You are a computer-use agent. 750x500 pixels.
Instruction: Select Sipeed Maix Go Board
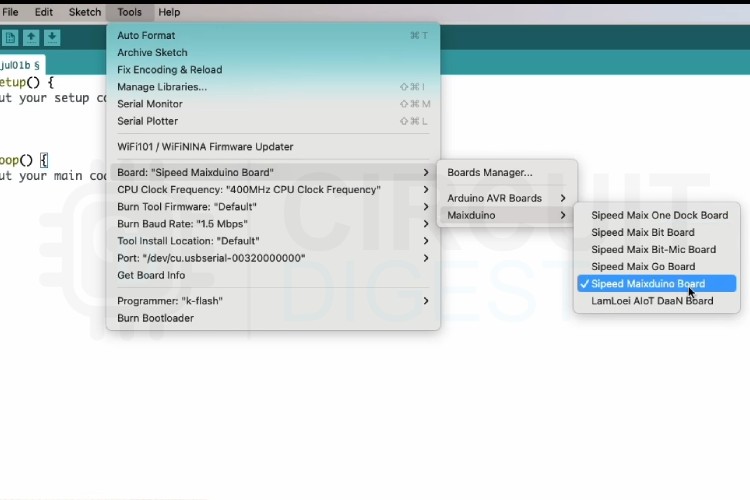click(657, 267)
